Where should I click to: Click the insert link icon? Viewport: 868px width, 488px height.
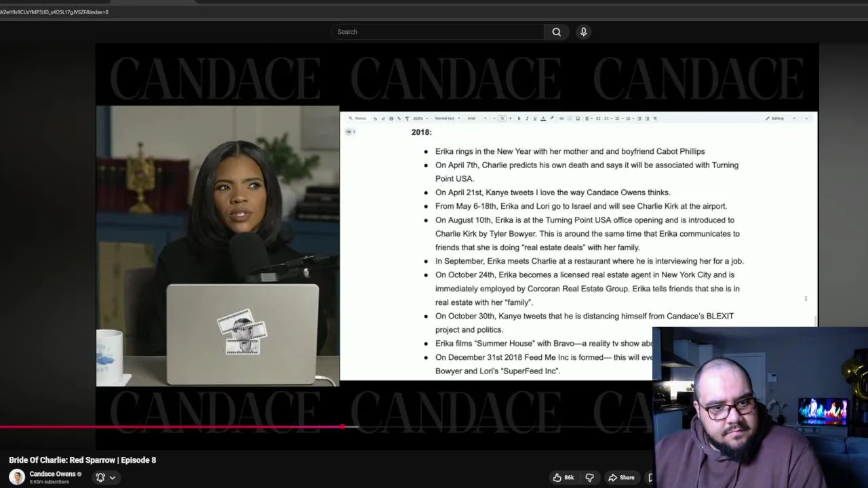561,119
